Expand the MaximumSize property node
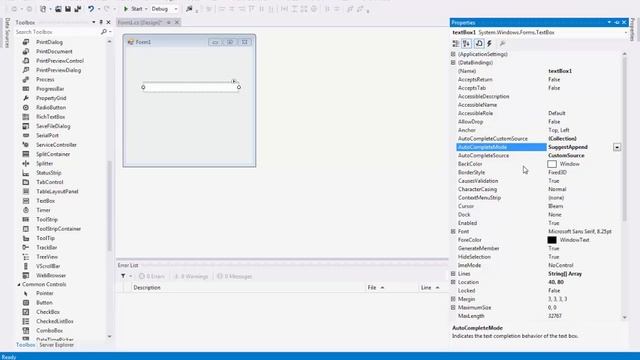The height and width of the screenshot is (360, 640). pyautogui.click(x=453, y=307)
